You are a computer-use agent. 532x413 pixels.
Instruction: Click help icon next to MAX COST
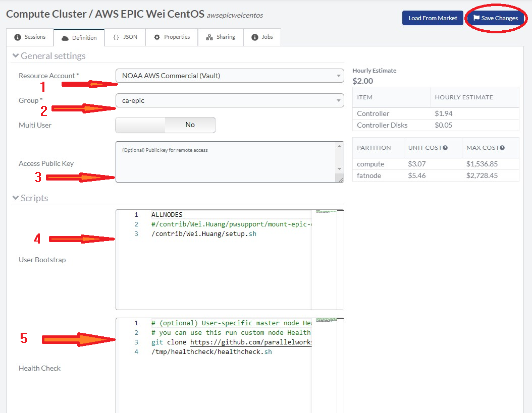(x=502, y=148)
